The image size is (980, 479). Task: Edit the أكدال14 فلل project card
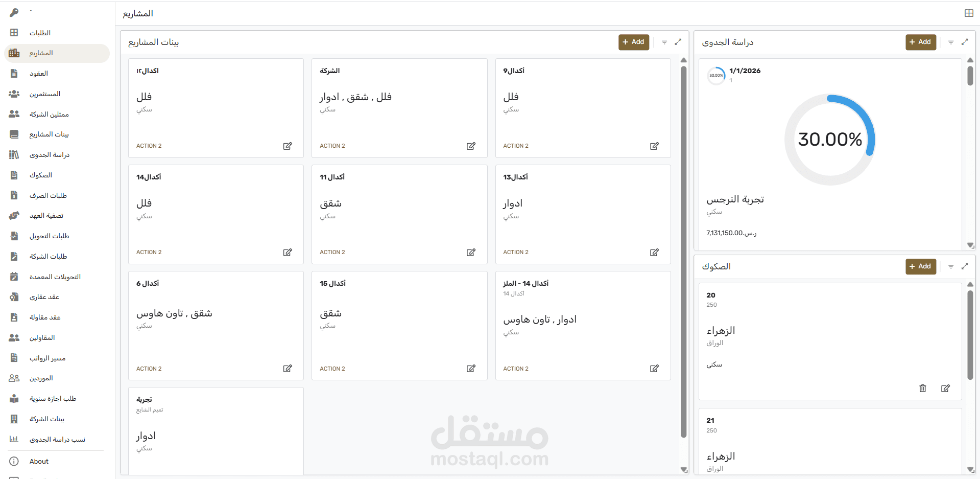[288, 253]
